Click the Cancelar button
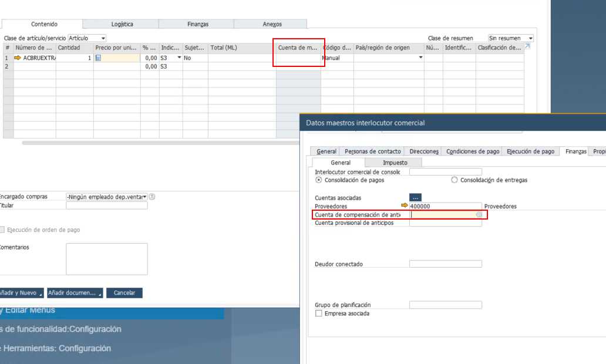 point(124,293)
